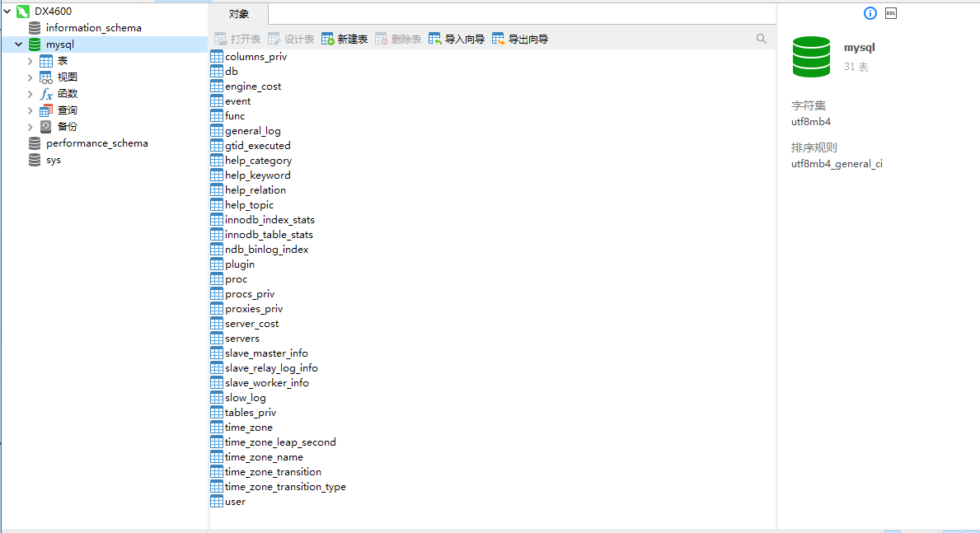Click the 设计表 (Design Table) button

pyautogui.click(x=291, y=39)
